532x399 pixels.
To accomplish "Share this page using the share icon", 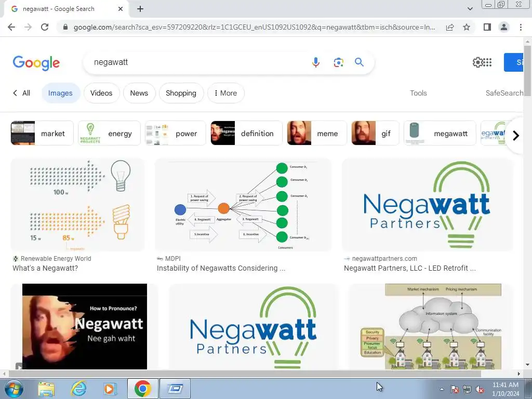I will [450, 27].
